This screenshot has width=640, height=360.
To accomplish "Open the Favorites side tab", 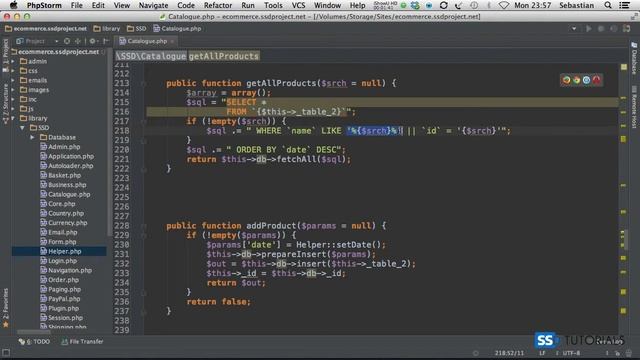I will [5, 308].
